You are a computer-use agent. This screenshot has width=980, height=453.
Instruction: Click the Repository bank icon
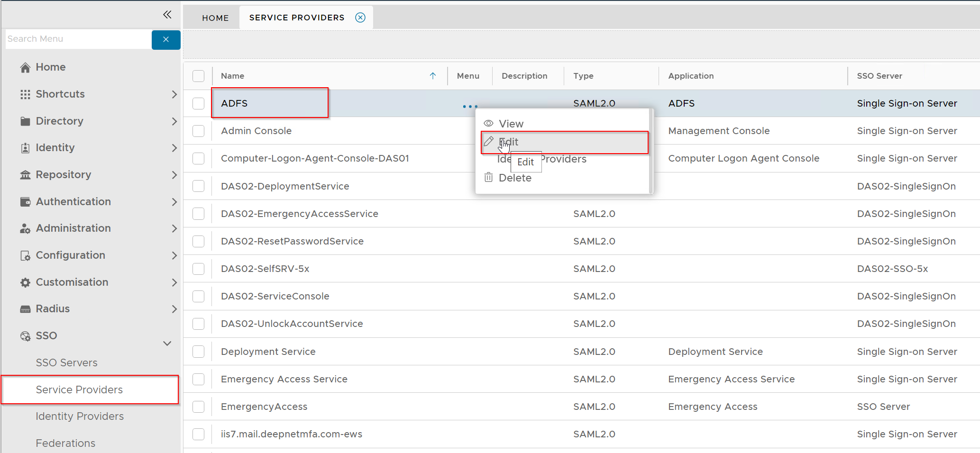(x=25, y=175)
